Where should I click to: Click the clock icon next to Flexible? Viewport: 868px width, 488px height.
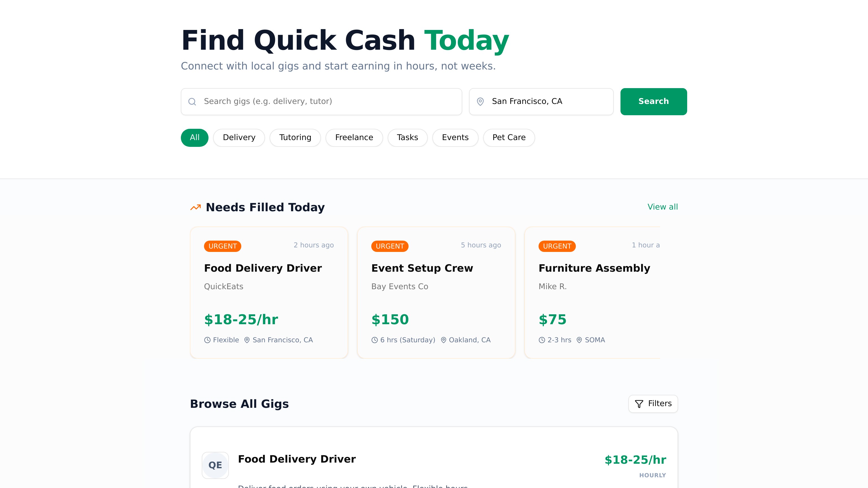(x=207, y=340)
